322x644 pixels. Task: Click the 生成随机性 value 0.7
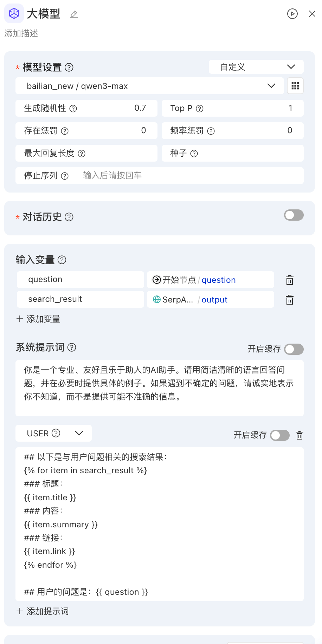[140, 108]
